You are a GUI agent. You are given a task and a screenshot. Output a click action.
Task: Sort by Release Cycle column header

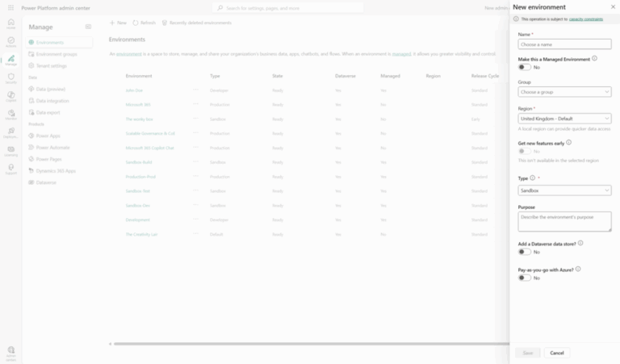coord(485,76)
